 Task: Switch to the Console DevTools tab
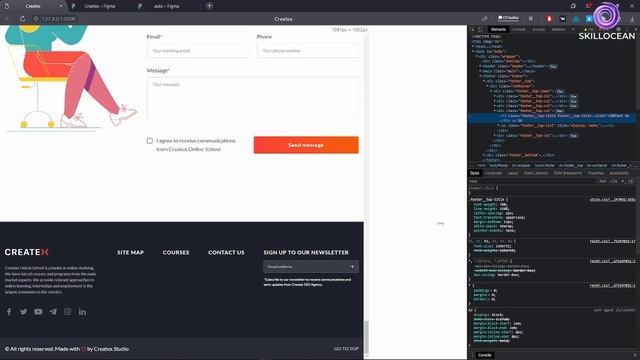519,29
